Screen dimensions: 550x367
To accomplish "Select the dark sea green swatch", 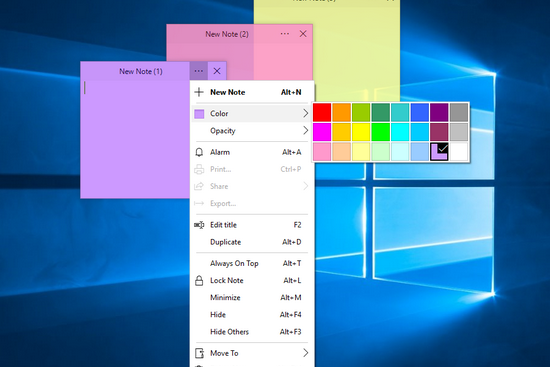I will (381, 112).
